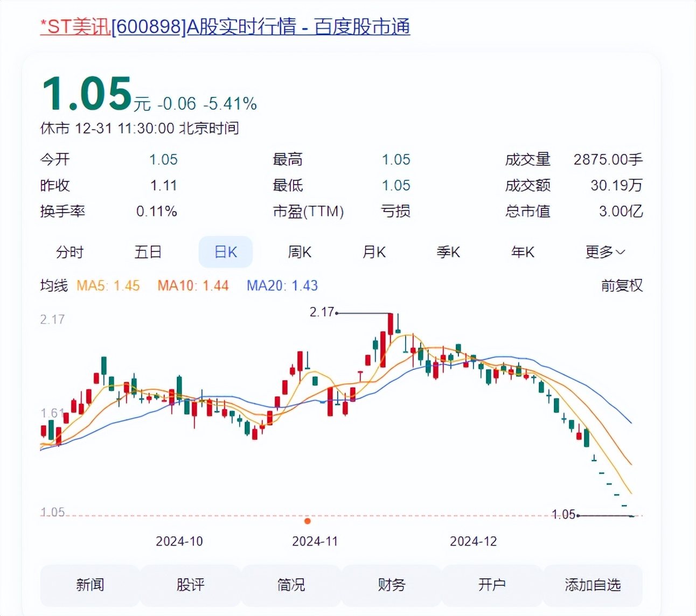The height and width of the screenshot is (616, 696).
Task: Click the 今开 value 1.05
Action: 163,159
